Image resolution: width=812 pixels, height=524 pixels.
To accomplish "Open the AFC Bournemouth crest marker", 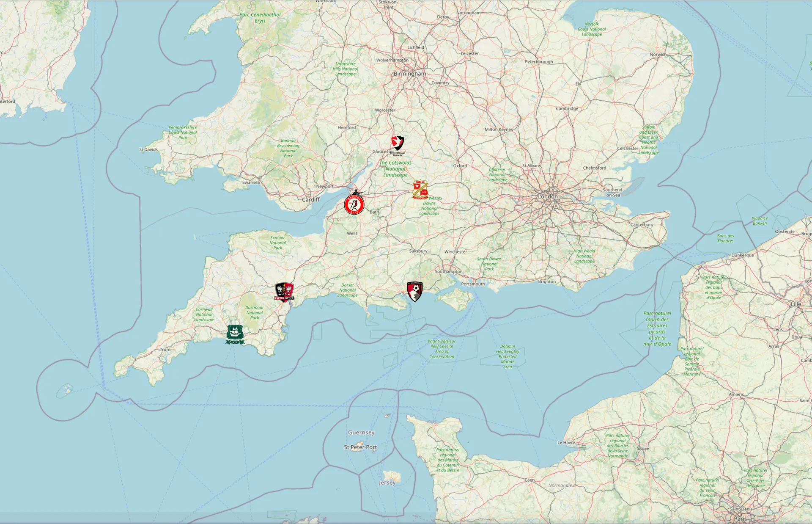I will click(415, 291).
